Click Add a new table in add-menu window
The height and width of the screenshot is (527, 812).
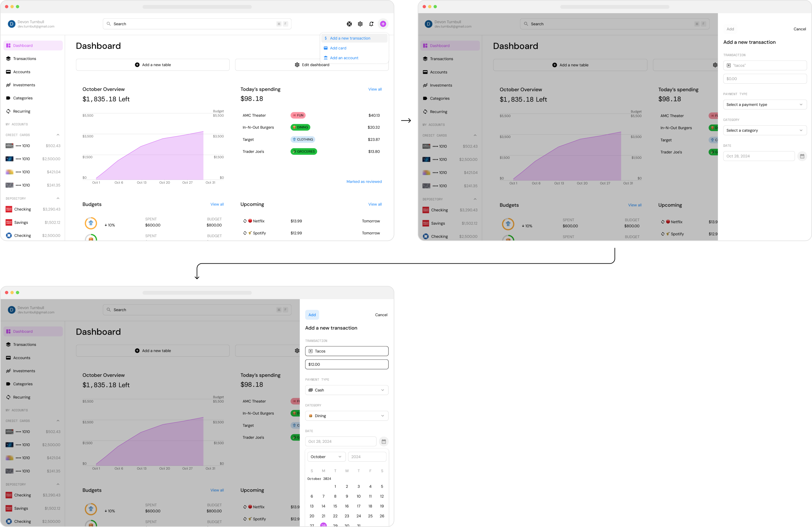pos(153,65)
